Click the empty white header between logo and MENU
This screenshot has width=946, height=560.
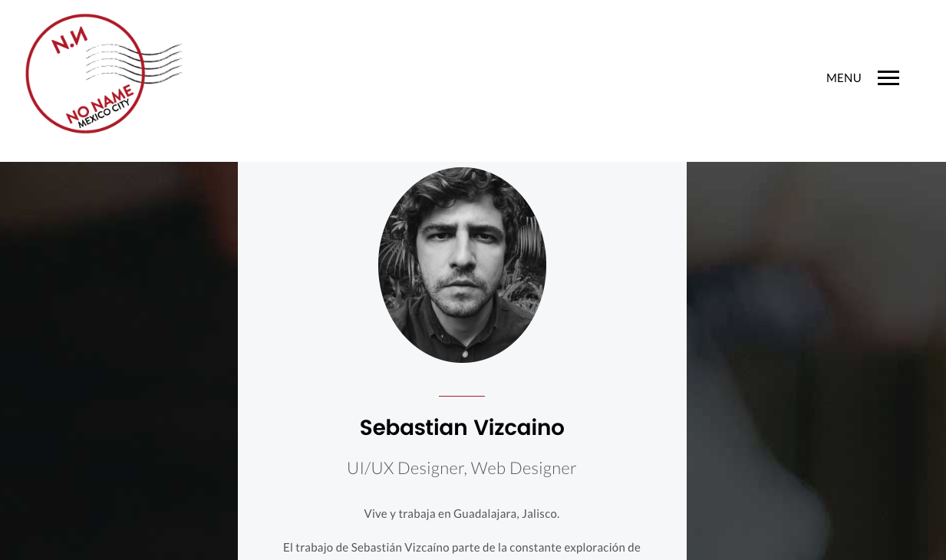click(499, 77)
